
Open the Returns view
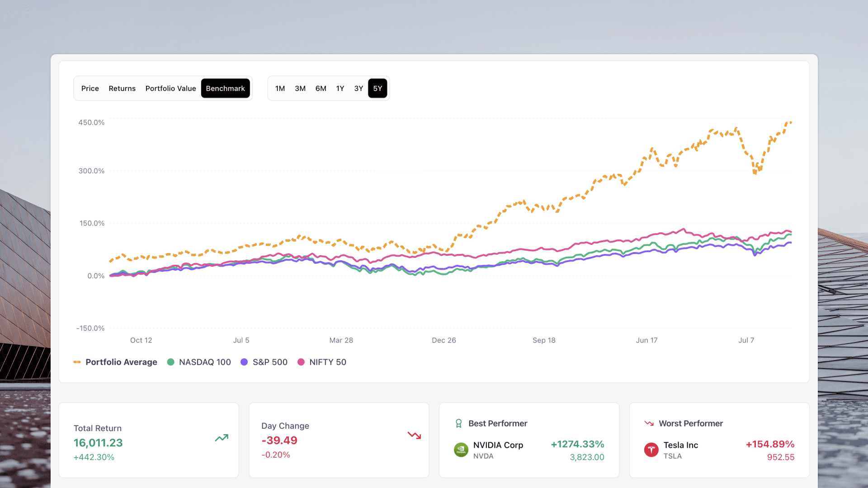[122, 88]
